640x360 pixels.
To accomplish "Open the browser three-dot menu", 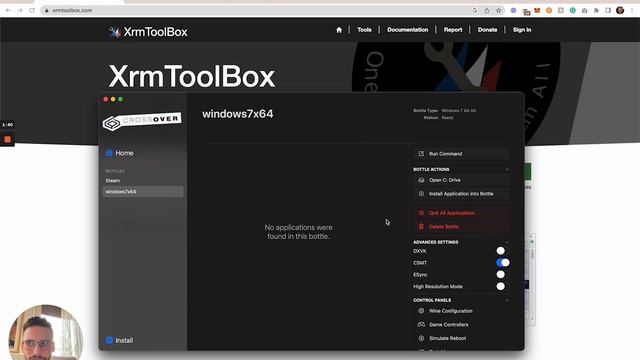I will (632, 11).
